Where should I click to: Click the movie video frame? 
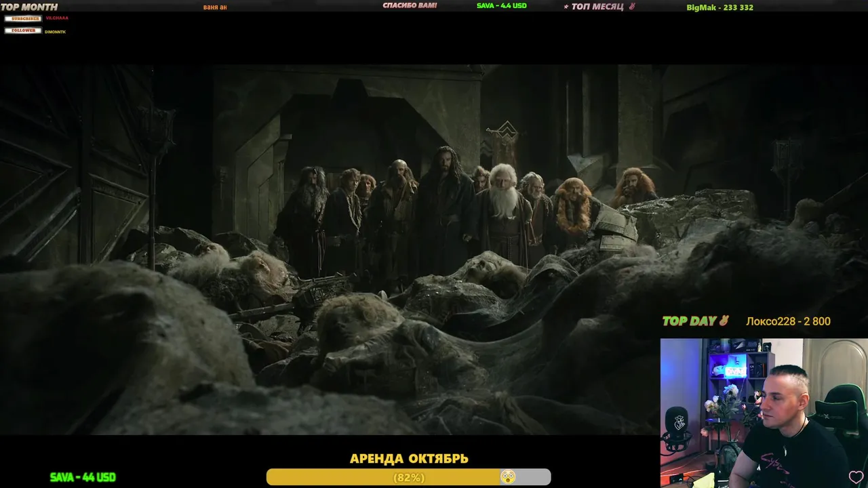point(434,249)
